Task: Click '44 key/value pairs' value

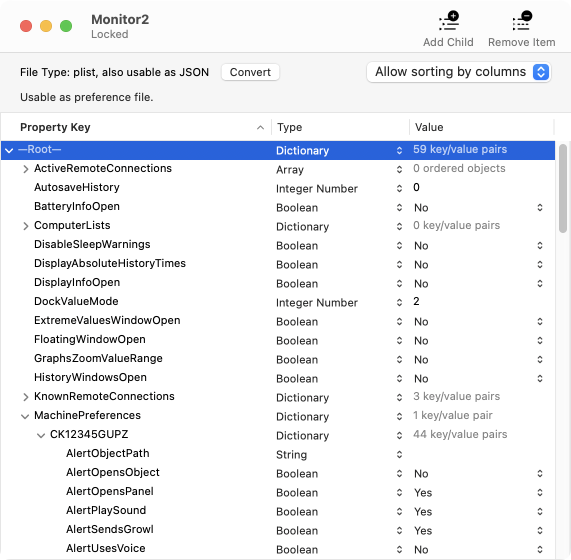Action: (460, 434)
